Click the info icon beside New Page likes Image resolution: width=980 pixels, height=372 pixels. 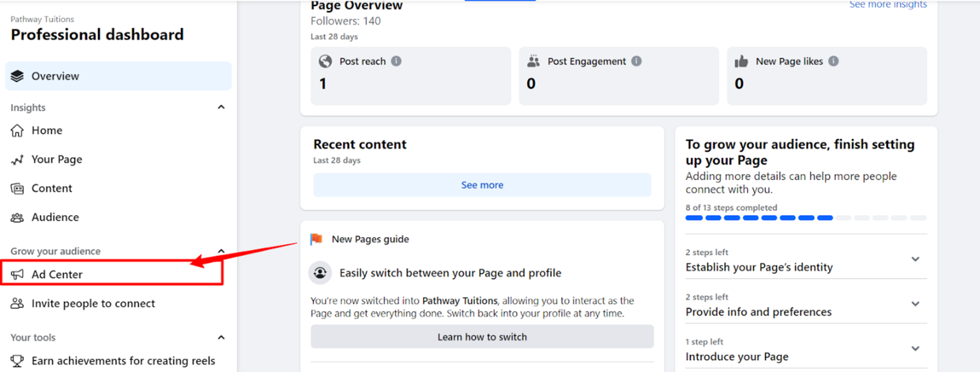tap(833, 61)
